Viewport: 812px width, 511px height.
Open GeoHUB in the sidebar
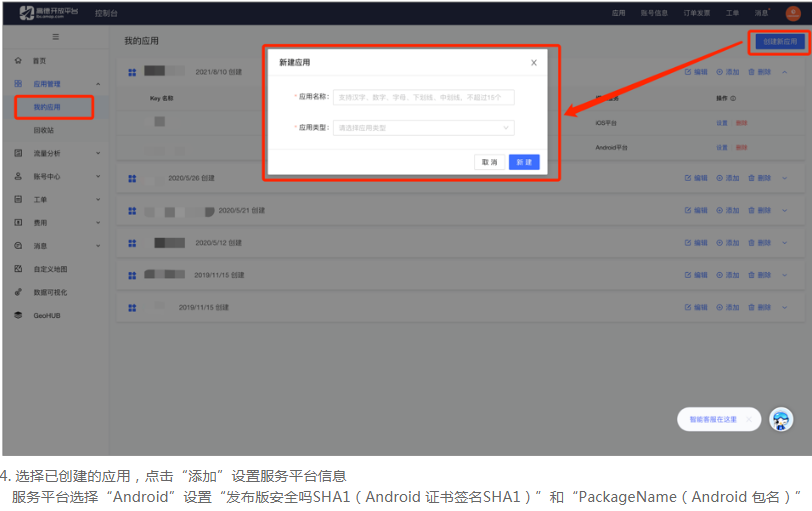[x=47, y=315]
